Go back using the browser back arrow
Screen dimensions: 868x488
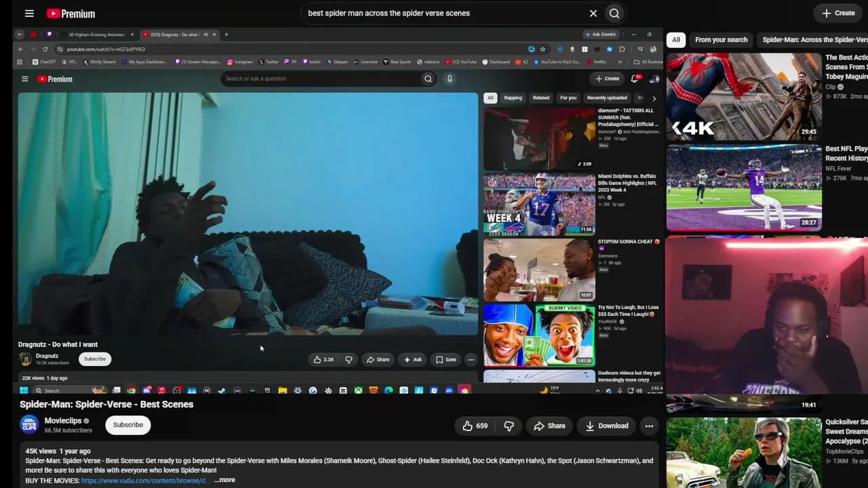pyautogui.click(x=20, y=49)
